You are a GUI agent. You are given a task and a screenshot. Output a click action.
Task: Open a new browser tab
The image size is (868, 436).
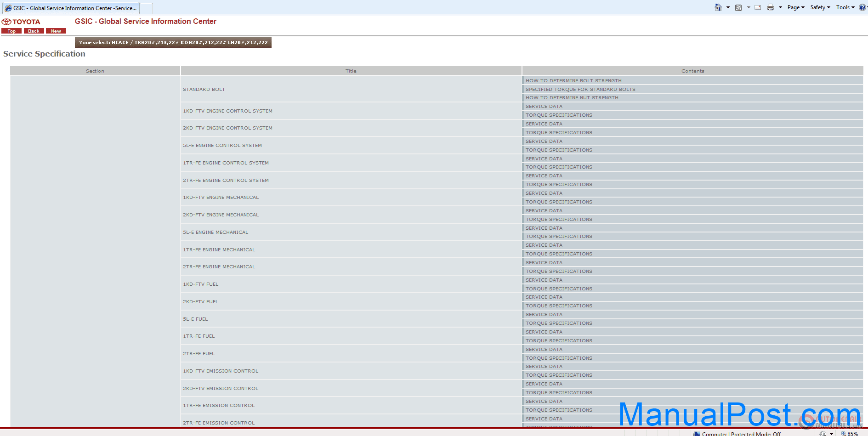coord(146,8)
